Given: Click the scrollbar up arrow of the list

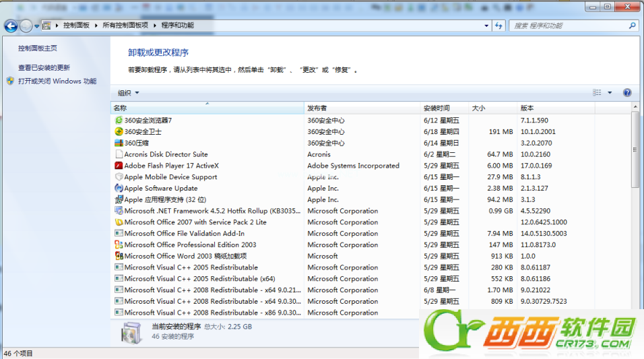Looking at the screenshot, I should pos(635,107).
